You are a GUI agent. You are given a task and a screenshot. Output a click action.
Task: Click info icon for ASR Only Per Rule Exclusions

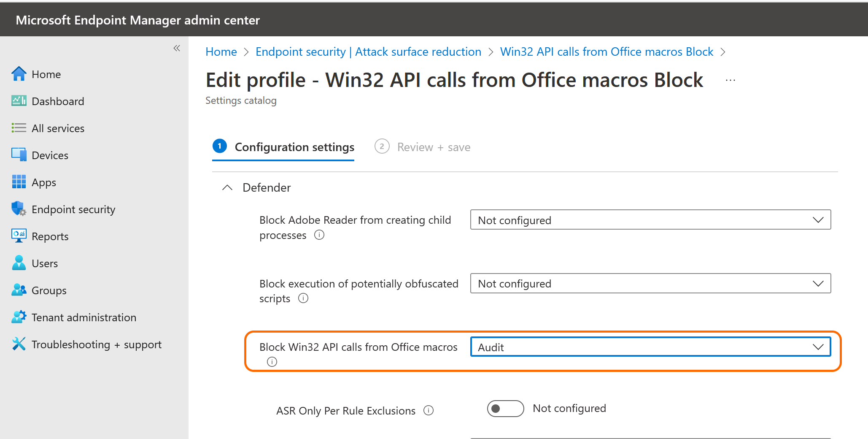429,410
